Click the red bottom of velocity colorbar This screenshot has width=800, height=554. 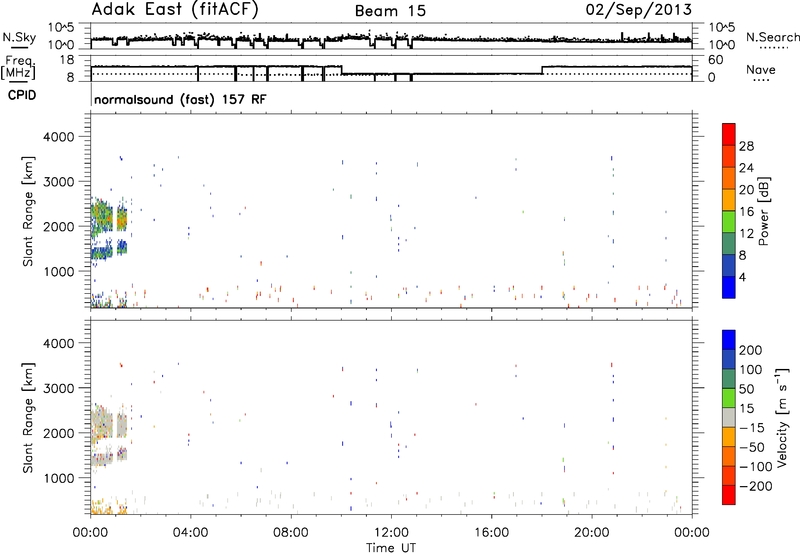click(729, 495)
